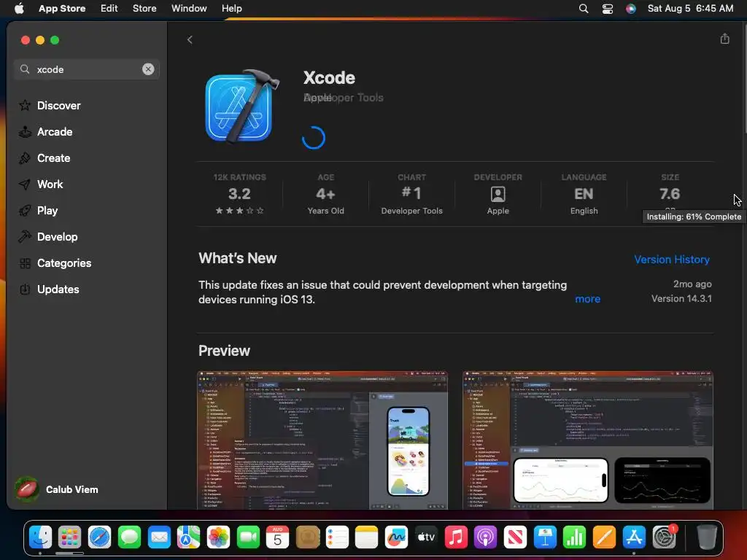The image size is (747, 560).
Task: Open the second Xcode preview screenshot
Action: point(588,440)
